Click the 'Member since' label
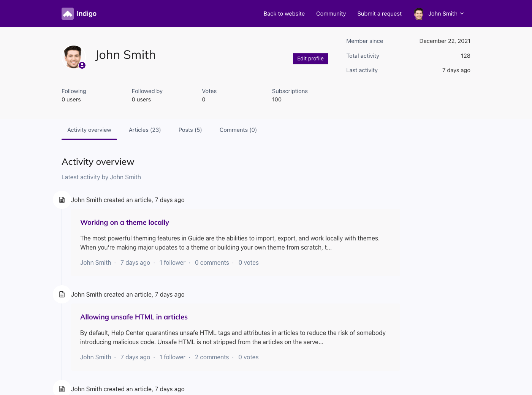Viewport: 532px width, 395px height. (364, 41)
